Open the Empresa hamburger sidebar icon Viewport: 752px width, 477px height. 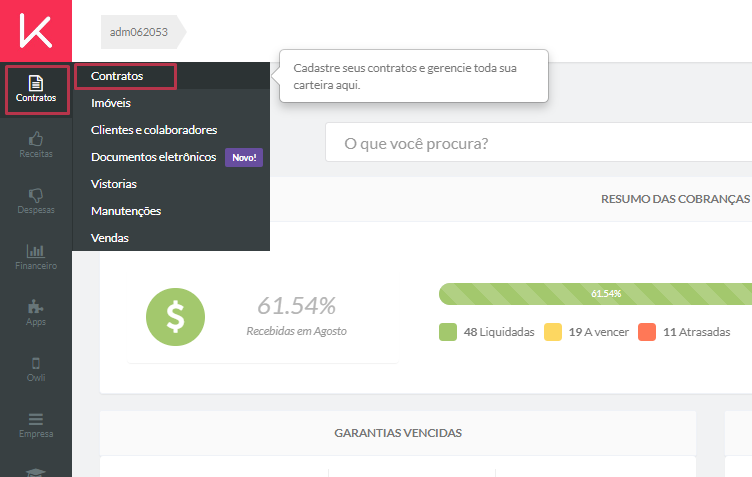36,425
